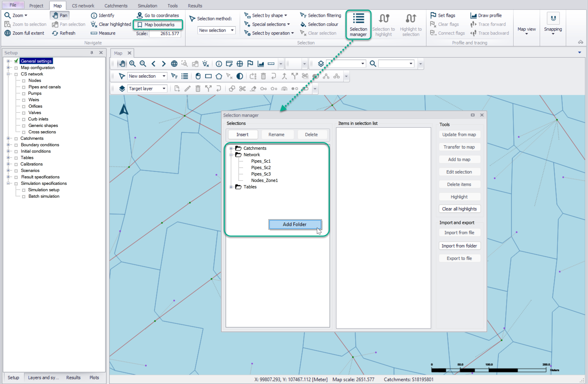Toggle the Pumps checkbox
This screenshot has height=384, width=588.
[x=24, y=94]
